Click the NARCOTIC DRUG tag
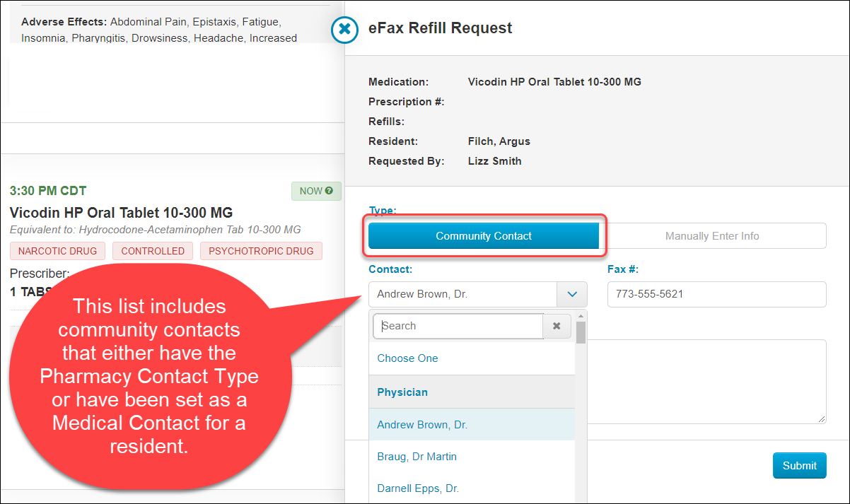Screen dimensions: 850x504 58,251
